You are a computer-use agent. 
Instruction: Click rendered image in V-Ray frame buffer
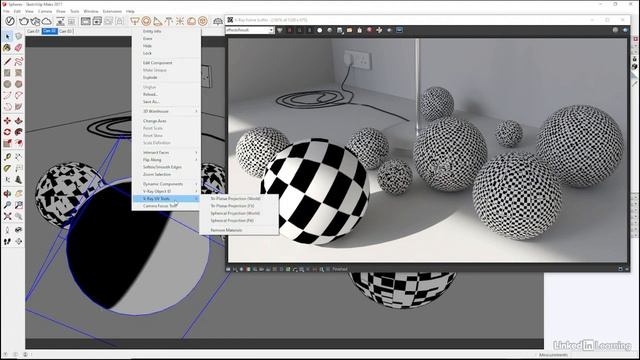pos(427,150)
